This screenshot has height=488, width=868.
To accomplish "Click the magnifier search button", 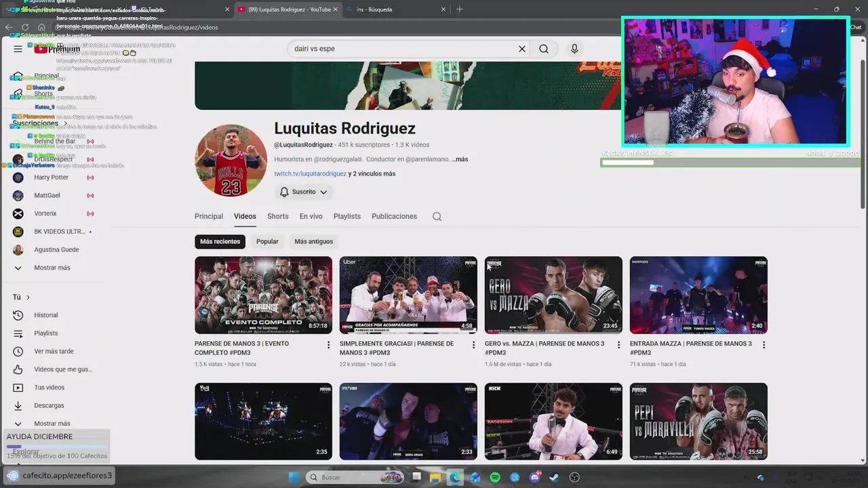I will [x=544, y=49].
